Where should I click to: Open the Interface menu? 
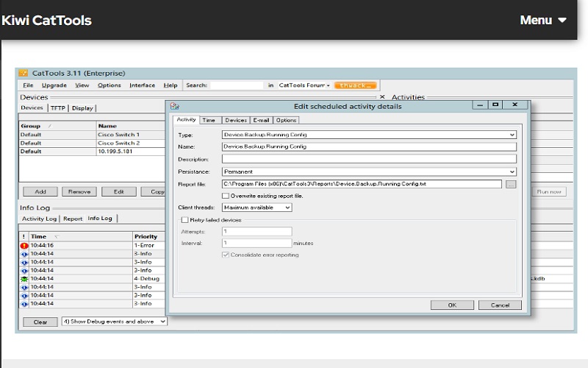click(x=142, y=85)
